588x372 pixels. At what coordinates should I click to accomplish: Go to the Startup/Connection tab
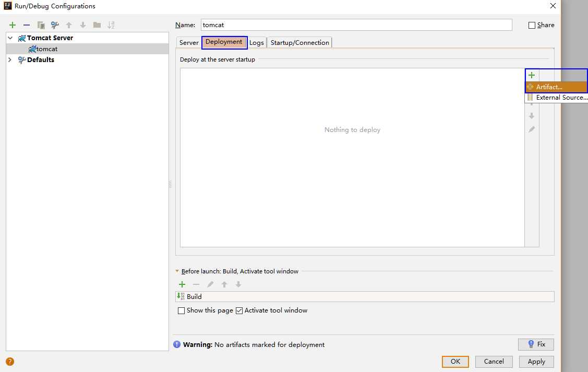click(299, 42)
